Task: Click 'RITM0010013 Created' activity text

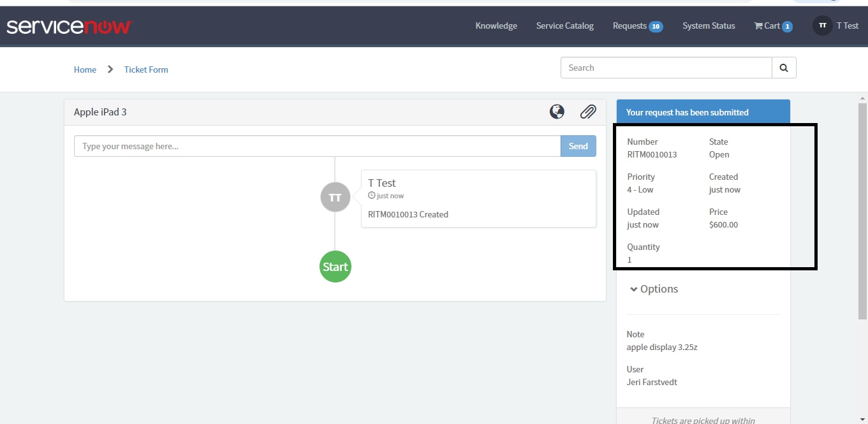Action: pos(408,214)
